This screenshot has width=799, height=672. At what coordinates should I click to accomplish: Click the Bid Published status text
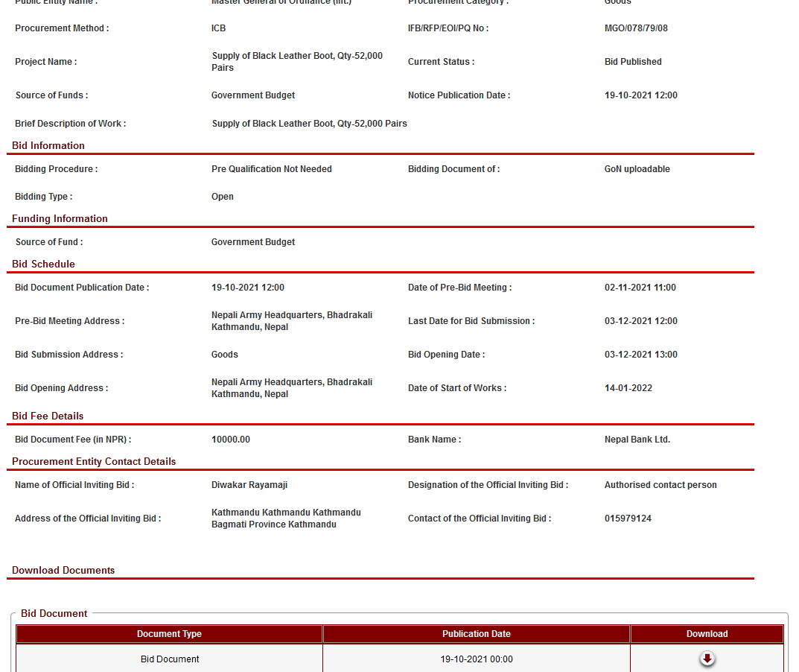[633, 62]
